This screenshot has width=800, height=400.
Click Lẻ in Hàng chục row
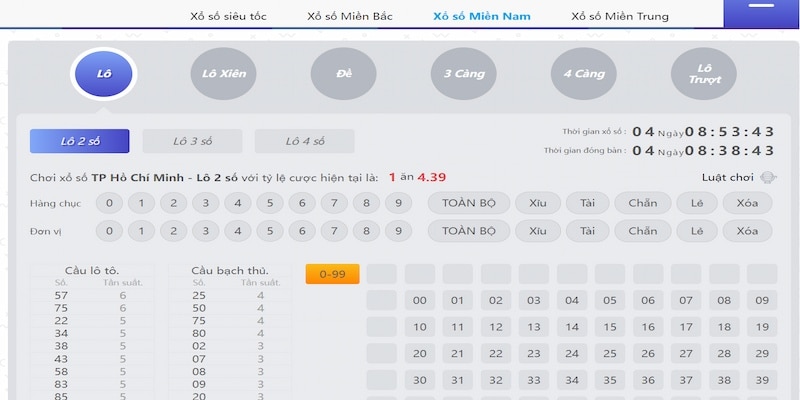coord(697,203)
